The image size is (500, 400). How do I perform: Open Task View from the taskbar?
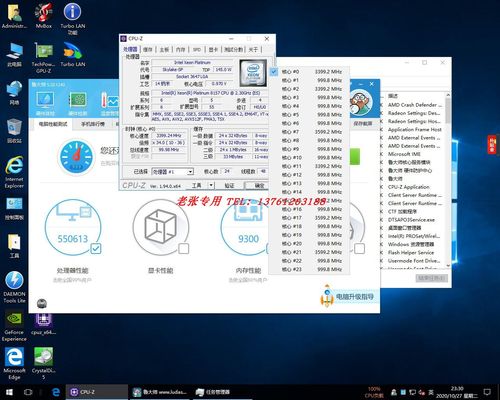(x=28, y=392)
